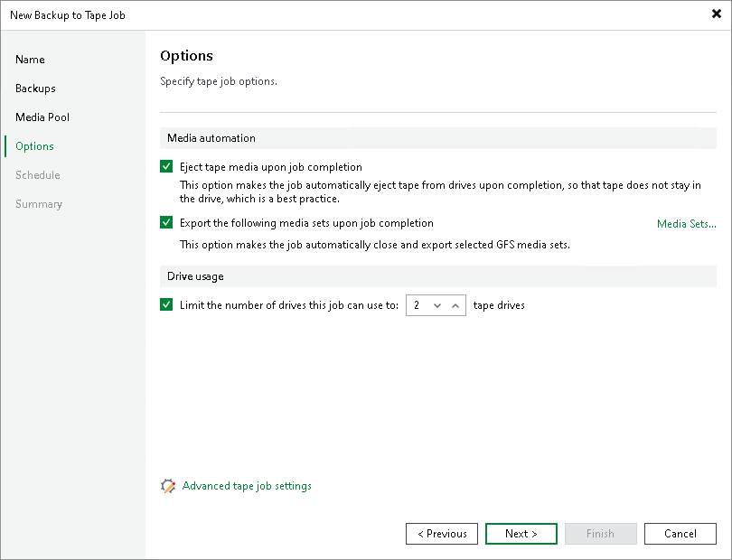Close the New Backup to Tape Job dialog

(x=716, y=14)
